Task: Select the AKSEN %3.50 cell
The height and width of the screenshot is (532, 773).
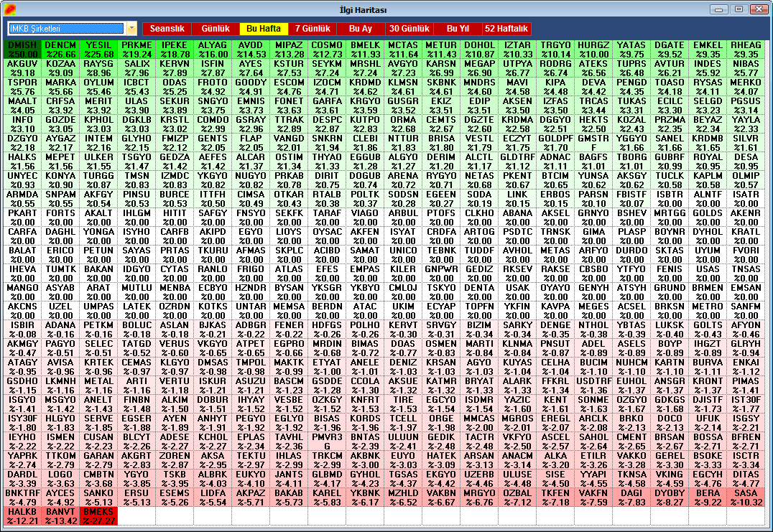Action: click(x=517, y=106)
